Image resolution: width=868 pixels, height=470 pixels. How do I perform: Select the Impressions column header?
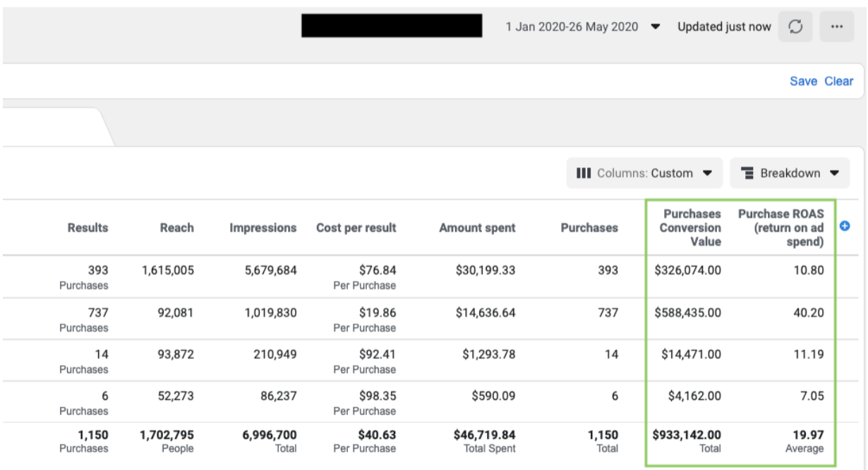coord(263,228)
